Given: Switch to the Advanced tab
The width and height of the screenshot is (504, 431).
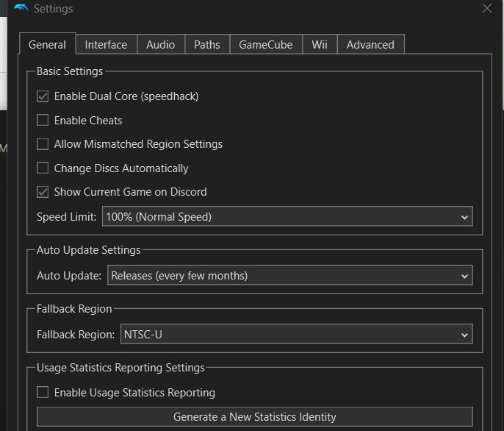Looking at the screenshot, I should [x=370, y=45].
